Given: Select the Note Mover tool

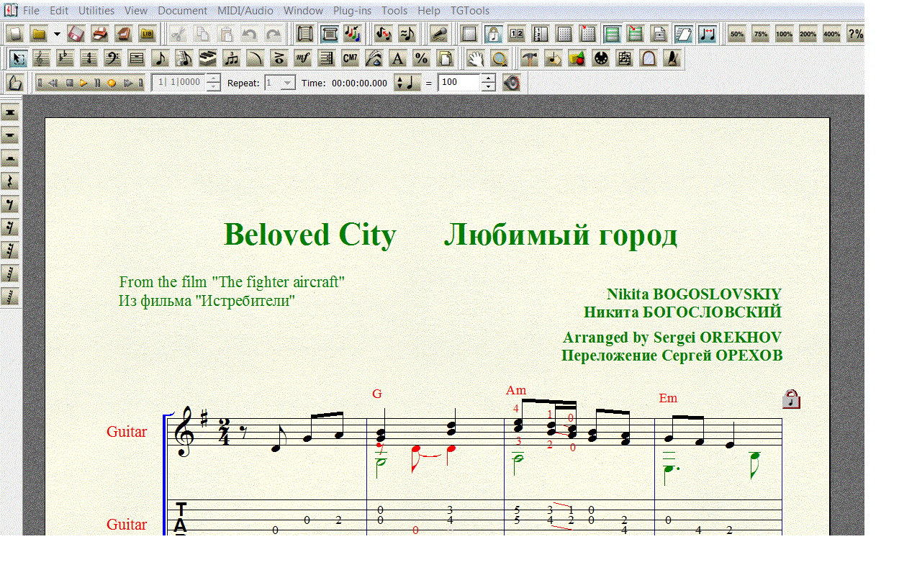Looking at the screenshot, I should [x=554, y=58].
